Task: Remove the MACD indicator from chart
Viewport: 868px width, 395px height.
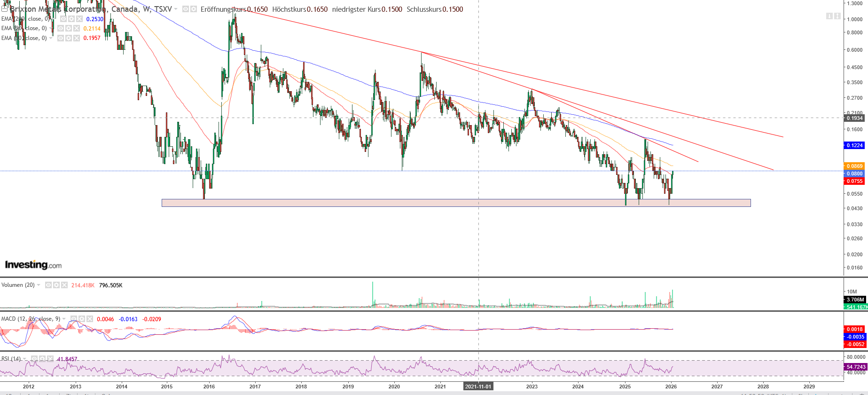Action: [90, 319]
